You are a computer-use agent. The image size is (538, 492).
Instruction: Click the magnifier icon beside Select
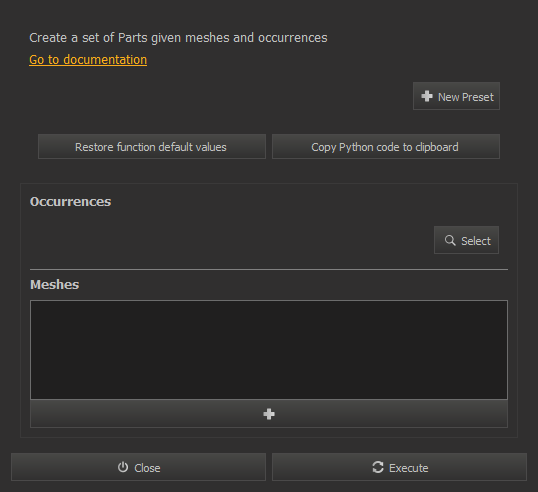click(x=450, y=240)
